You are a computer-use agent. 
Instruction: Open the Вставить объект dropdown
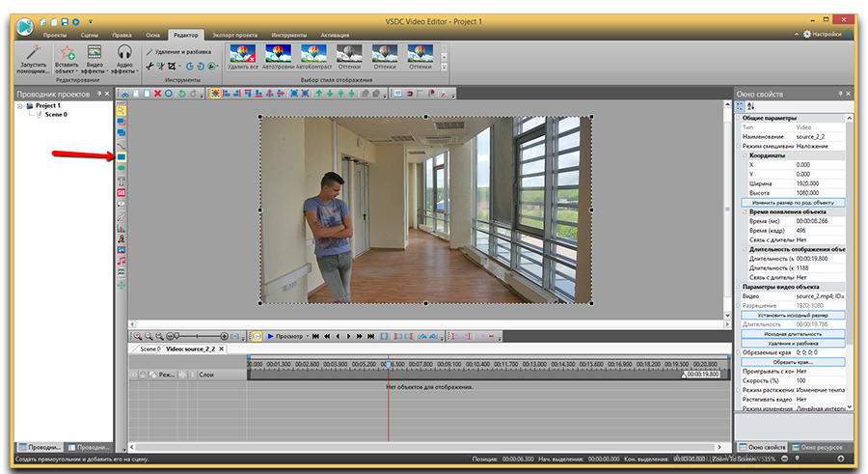(67, 59)
